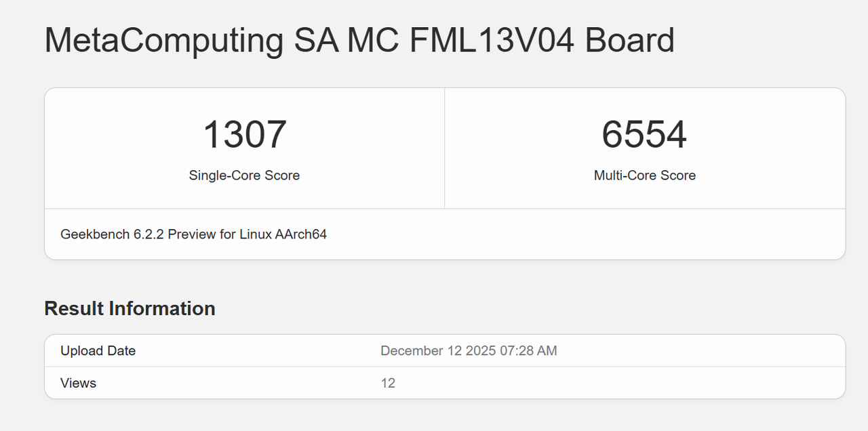Click the word Board in the heading
Screen dimensions: 868x431
[629, 41]
